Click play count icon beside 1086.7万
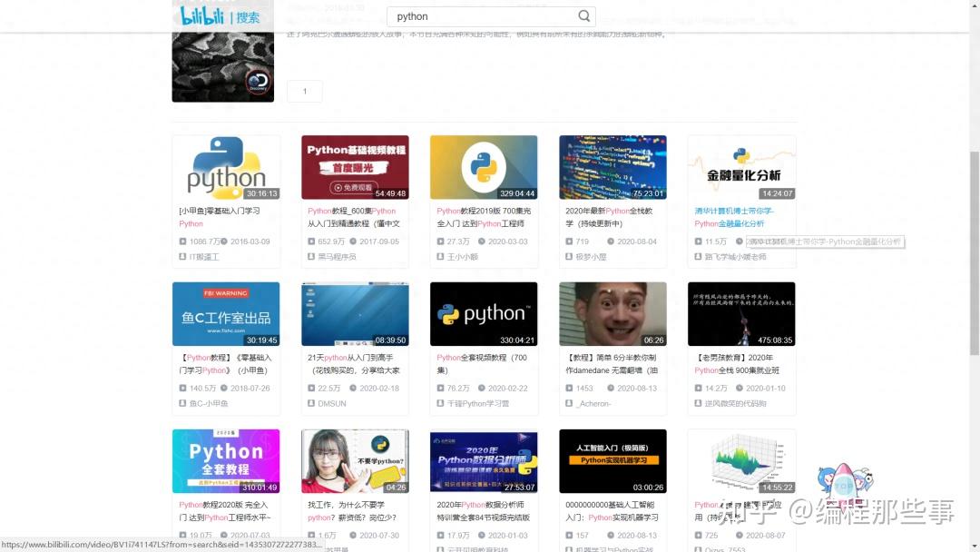The image size is (980, 552). (182, 241)
